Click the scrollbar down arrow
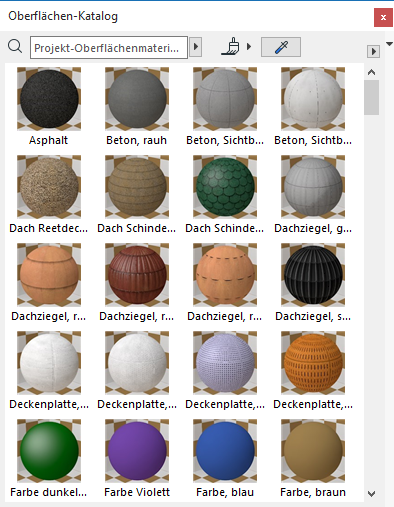This screenshot has height=507, width=394. point(371,493)
